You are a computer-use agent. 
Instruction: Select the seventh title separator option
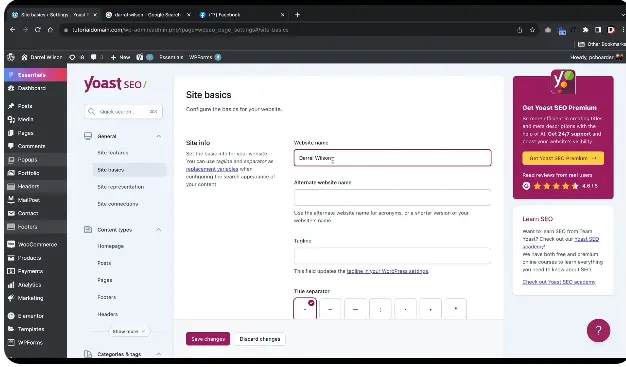tap(456, 309)
